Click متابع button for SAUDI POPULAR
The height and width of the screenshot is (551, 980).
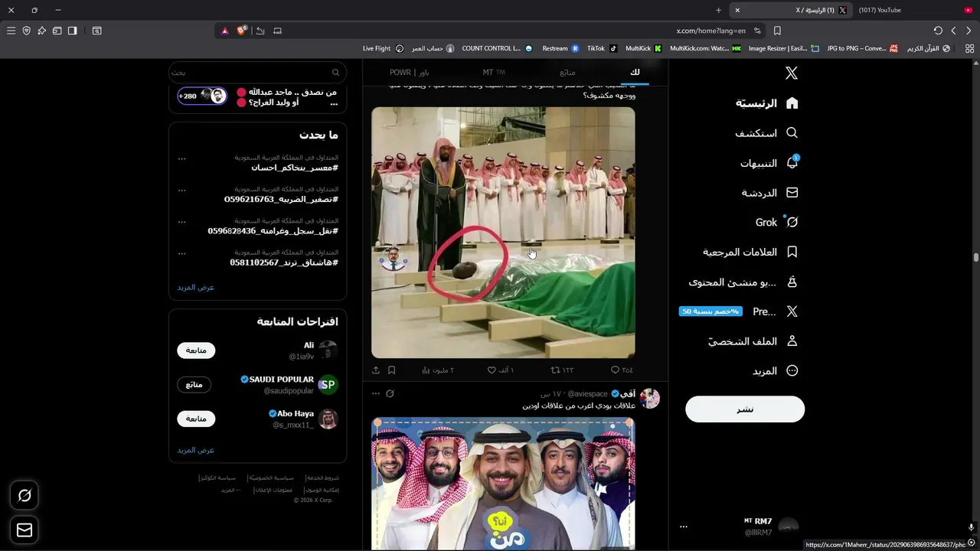(194, 384)
